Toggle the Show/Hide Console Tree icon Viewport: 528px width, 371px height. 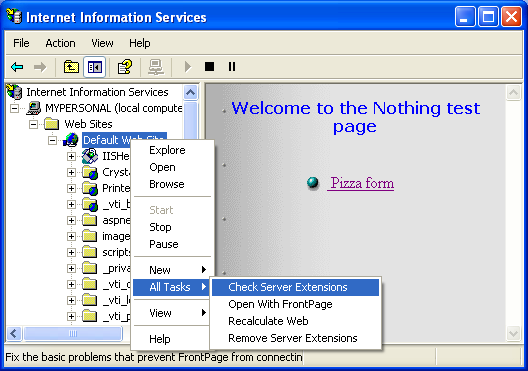(95, 67)
